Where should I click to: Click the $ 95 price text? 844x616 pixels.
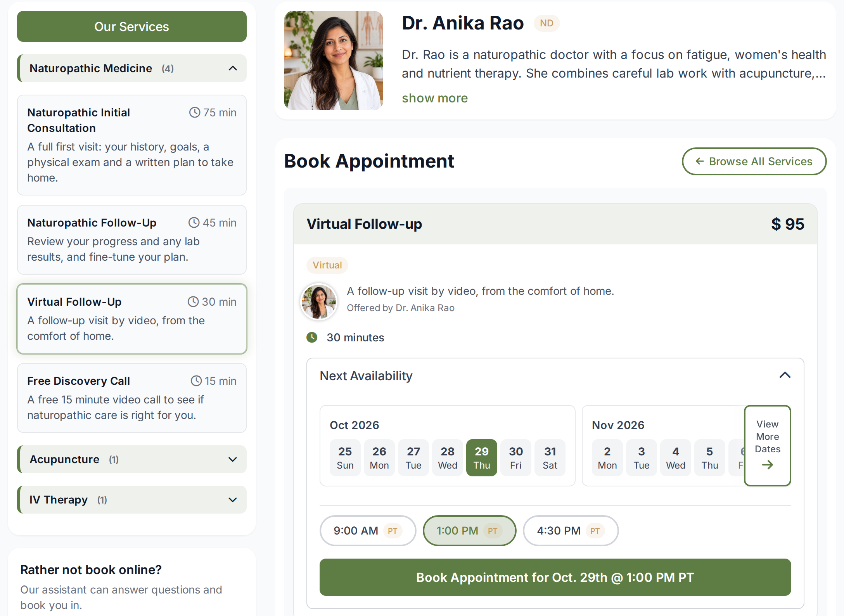[788, 224]
